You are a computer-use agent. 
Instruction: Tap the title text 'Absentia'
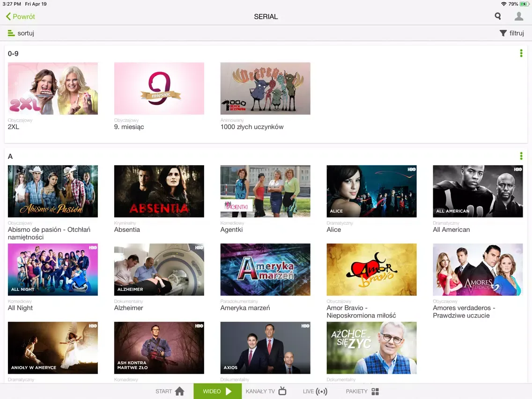(127, 229)
